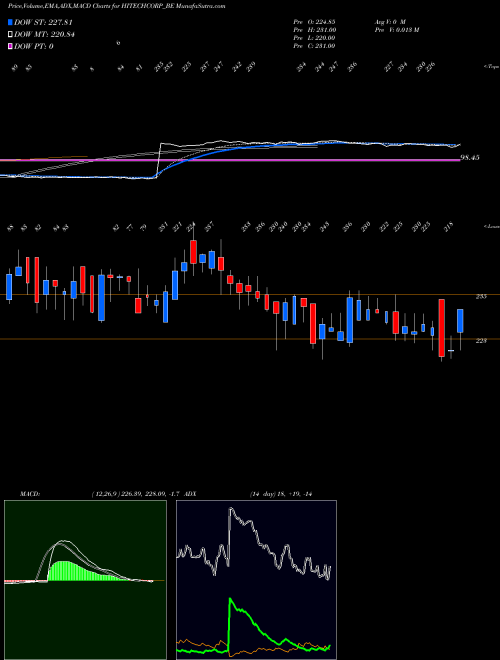
Task: Click the 235 price level label
Action: [x=481, y=296]
